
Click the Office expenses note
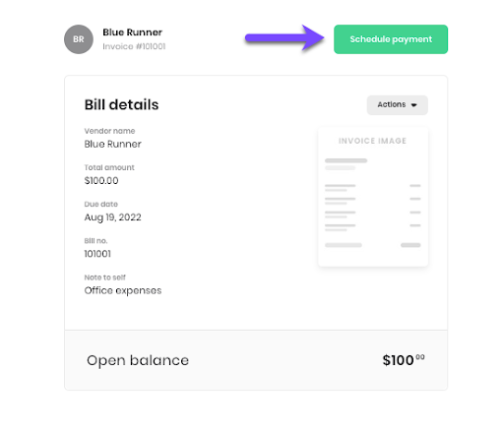[123, 290]
